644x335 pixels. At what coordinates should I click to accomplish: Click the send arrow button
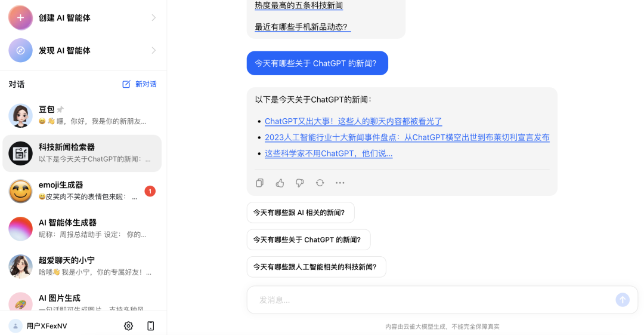pyautogui.click(x=623, y=300)
